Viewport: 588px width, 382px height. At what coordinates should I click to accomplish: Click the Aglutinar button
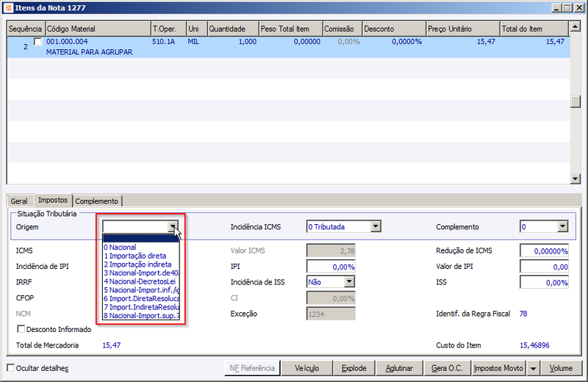[x=399, y=368]
